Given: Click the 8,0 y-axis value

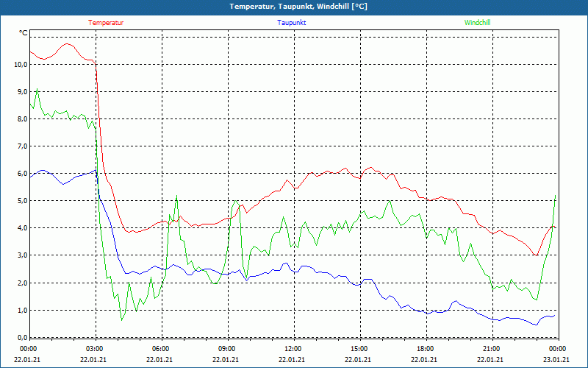Looking at the screenshot, I should (22, 119).
